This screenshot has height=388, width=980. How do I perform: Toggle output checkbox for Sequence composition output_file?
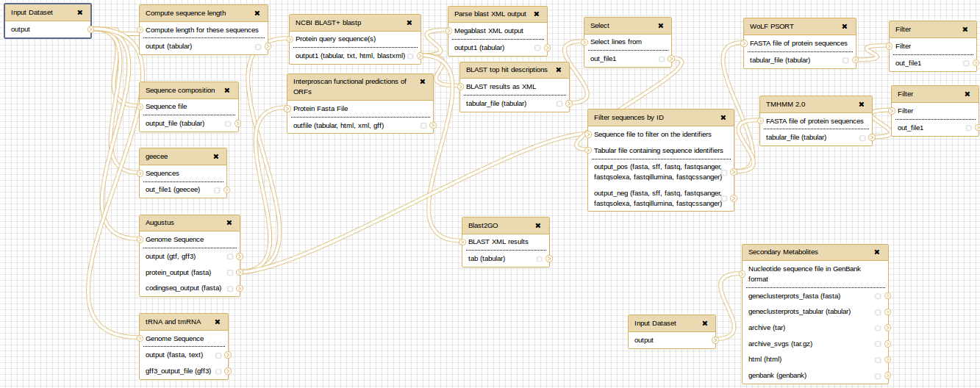point(229,124)
